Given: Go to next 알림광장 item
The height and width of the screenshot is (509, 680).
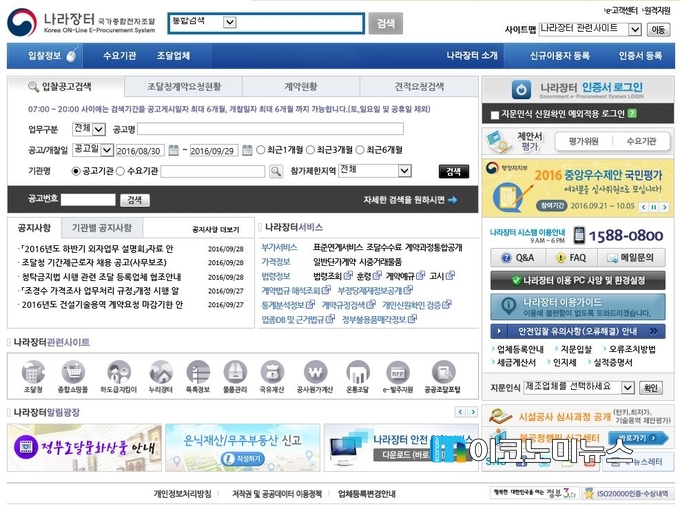Looking at the screenshot, I should click(473, 411).
